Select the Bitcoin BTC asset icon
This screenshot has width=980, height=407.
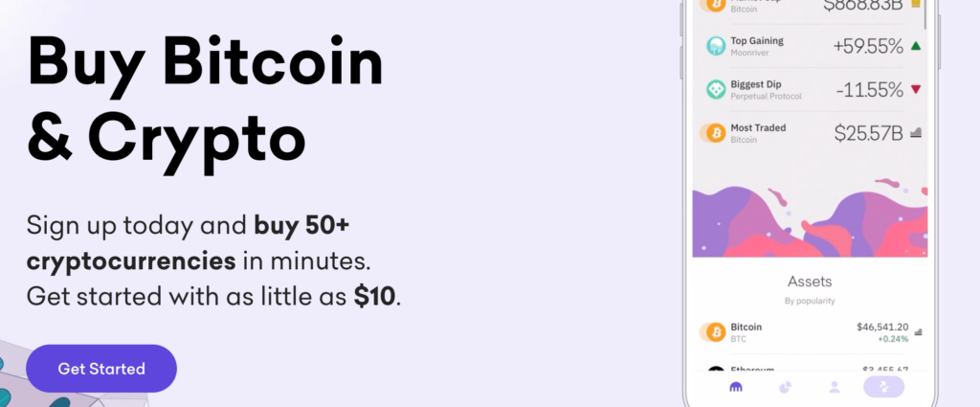click(x=713, y=332)
